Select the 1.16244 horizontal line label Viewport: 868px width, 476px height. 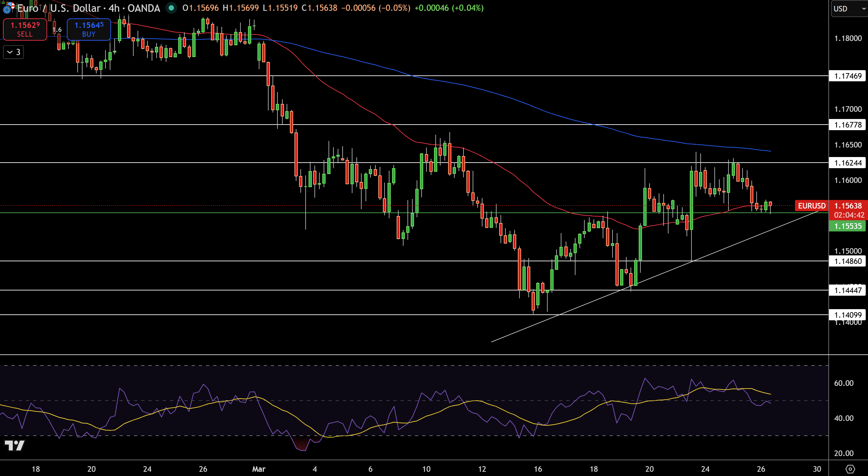point(847,163)
